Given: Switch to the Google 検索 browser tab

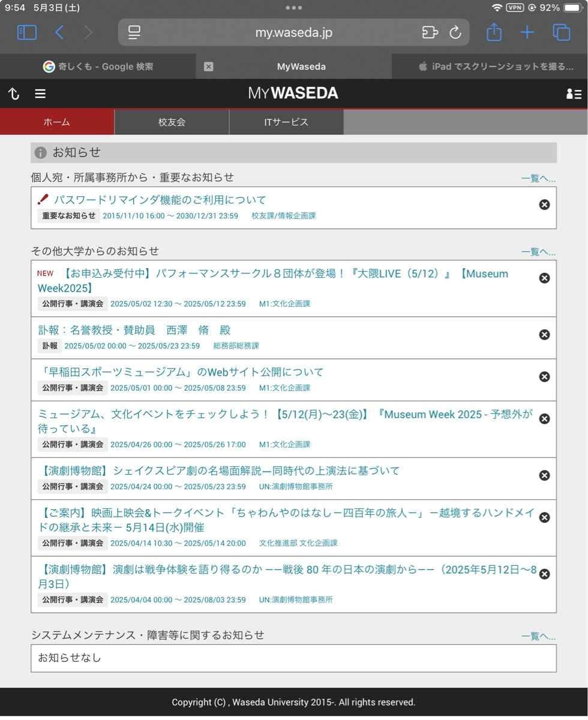Looking at the screenshot, I should (98, 67).
